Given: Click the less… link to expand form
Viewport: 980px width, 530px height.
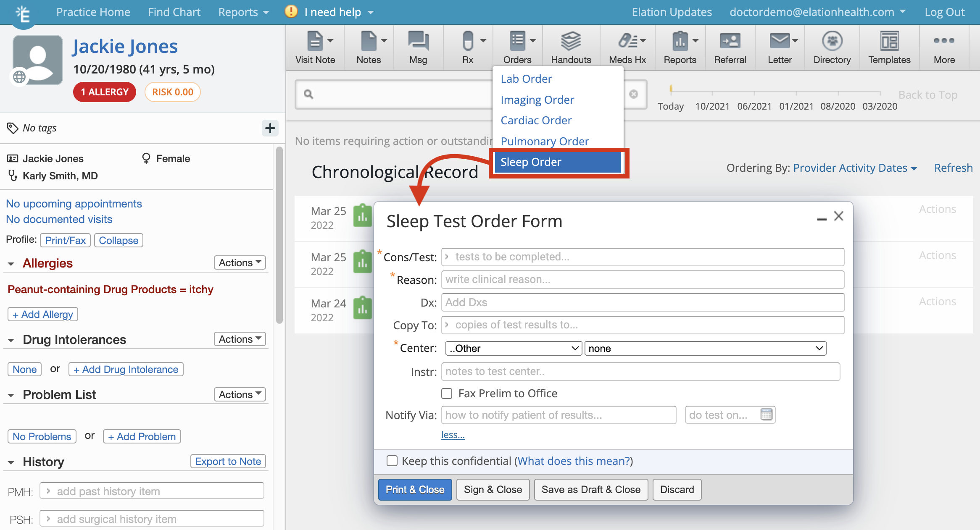Looking at the screenshot, I should point(453,434).
